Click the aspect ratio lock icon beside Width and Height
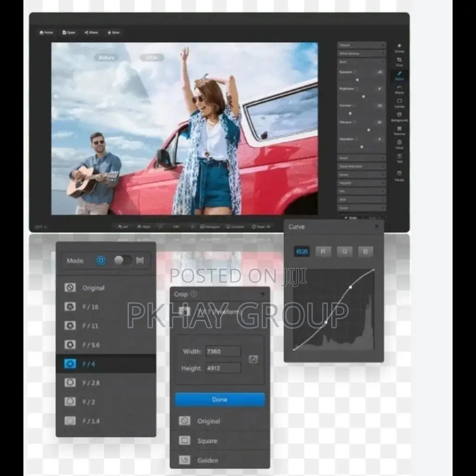 [x=253, y=359]
